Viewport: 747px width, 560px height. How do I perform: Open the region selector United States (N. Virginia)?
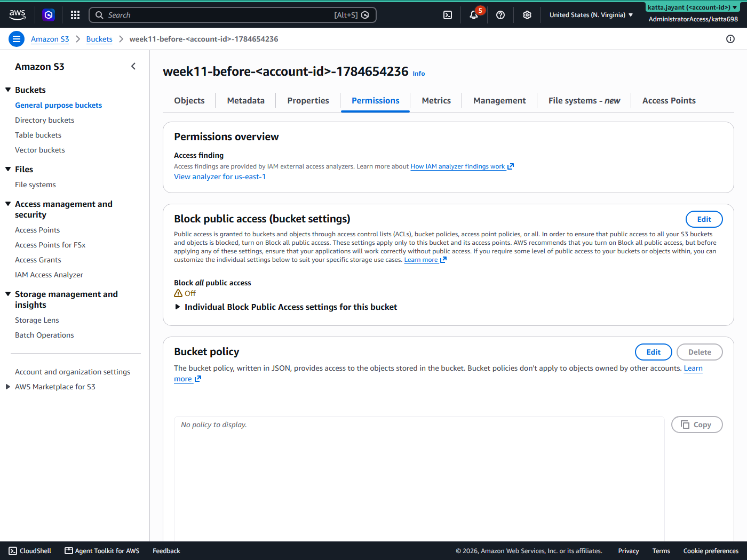coord(591,15)
